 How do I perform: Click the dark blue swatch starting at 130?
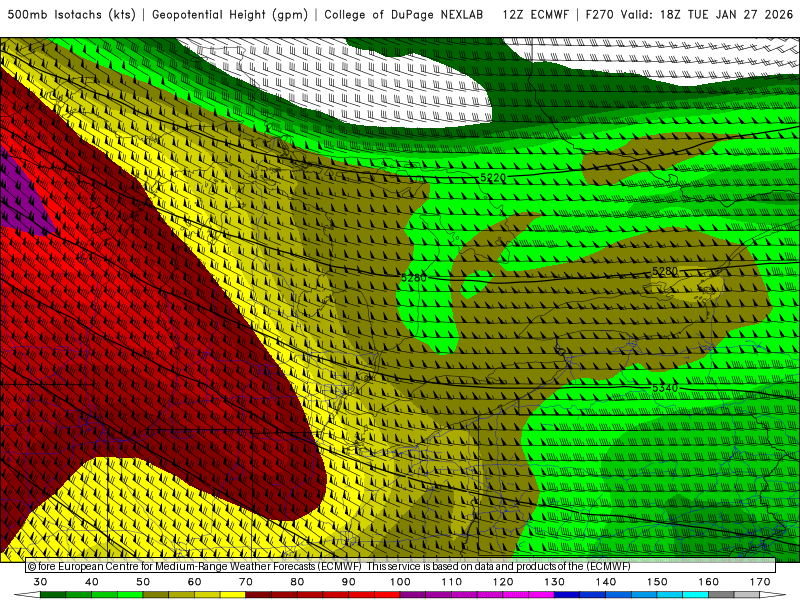coord(567,595)
